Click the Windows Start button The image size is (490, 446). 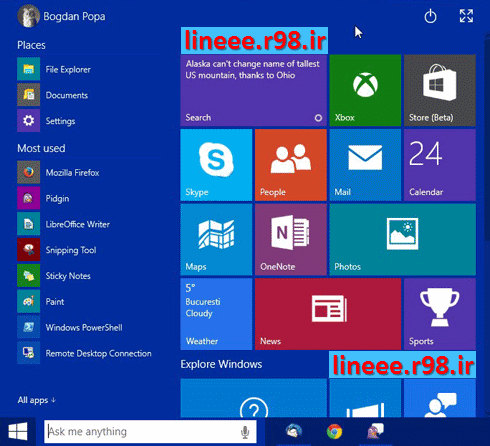coord(18,431)
